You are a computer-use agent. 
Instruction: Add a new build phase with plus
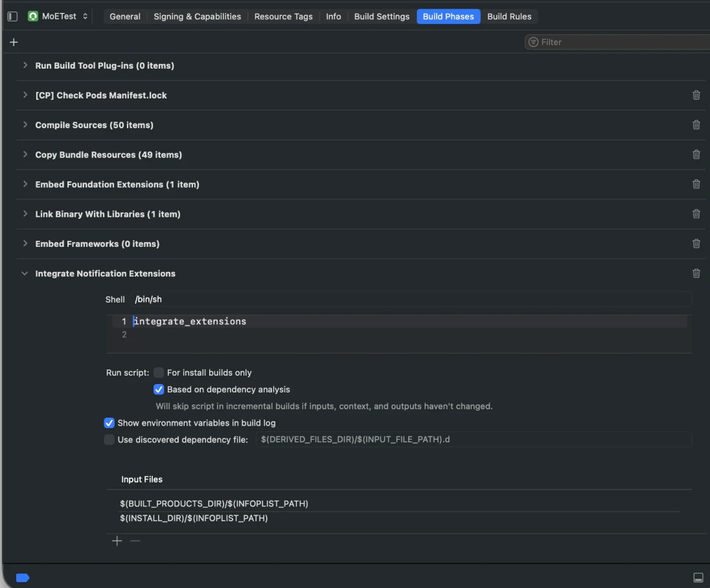click(14, 42)
